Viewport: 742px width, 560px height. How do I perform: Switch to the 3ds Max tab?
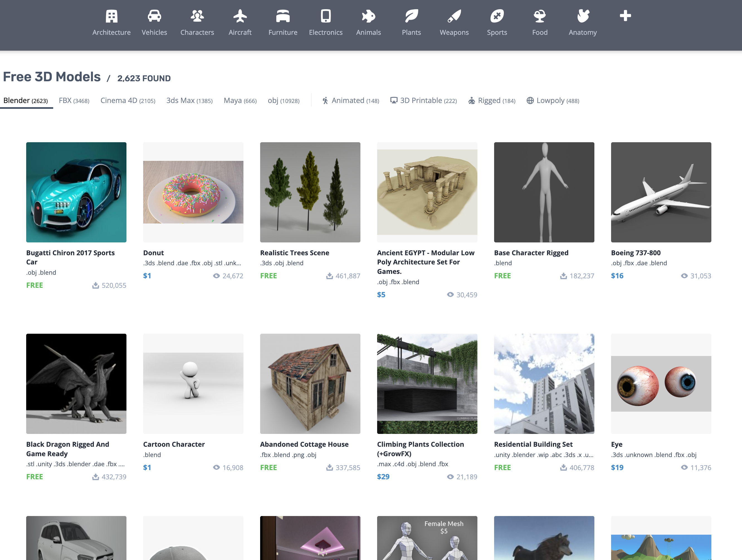[x=189, y=100]
